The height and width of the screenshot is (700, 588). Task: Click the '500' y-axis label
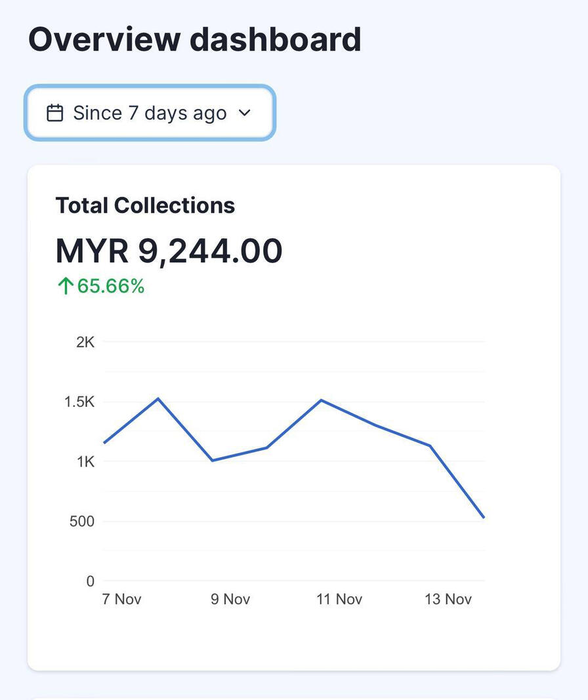click(x=82, y=522)
